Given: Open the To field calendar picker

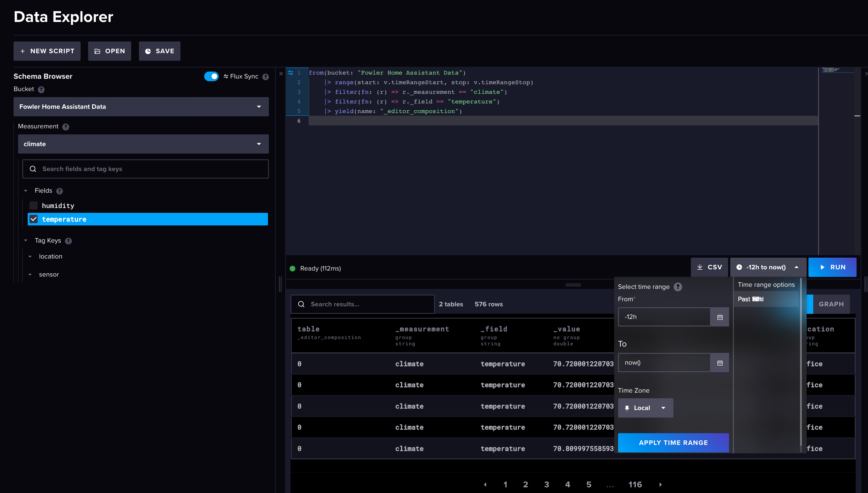Looking at the screenshot, I should point(720,362).
